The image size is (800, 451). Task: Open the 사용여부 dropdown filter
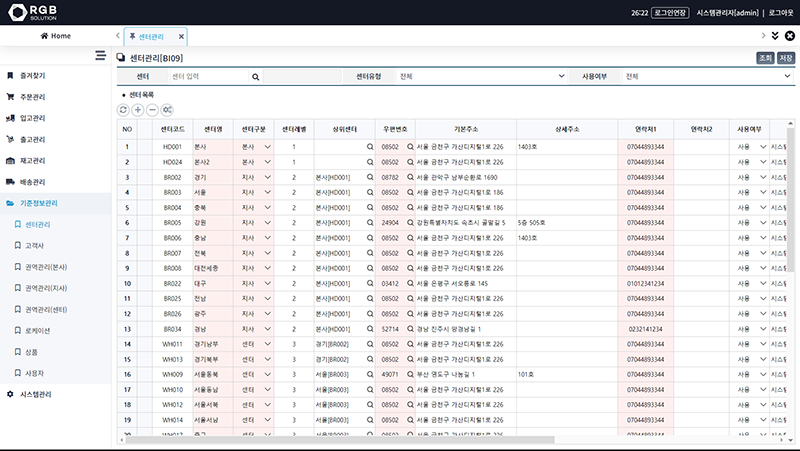pos(708,77)
